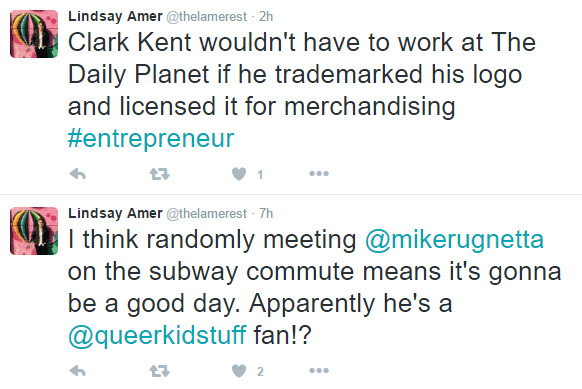Like the Clark Kent tweet

pyautogui.click(x=239, y=174)
